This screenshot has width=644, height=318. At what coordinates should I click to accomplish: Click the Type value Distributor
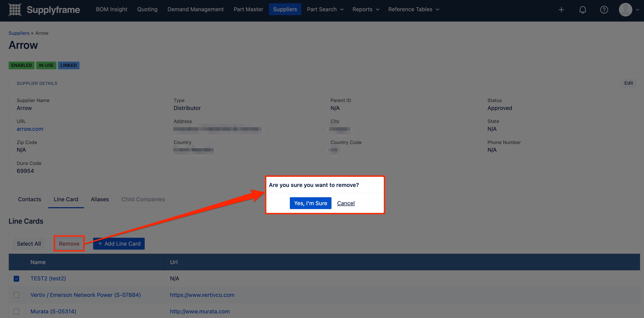(x=187, y=108)
